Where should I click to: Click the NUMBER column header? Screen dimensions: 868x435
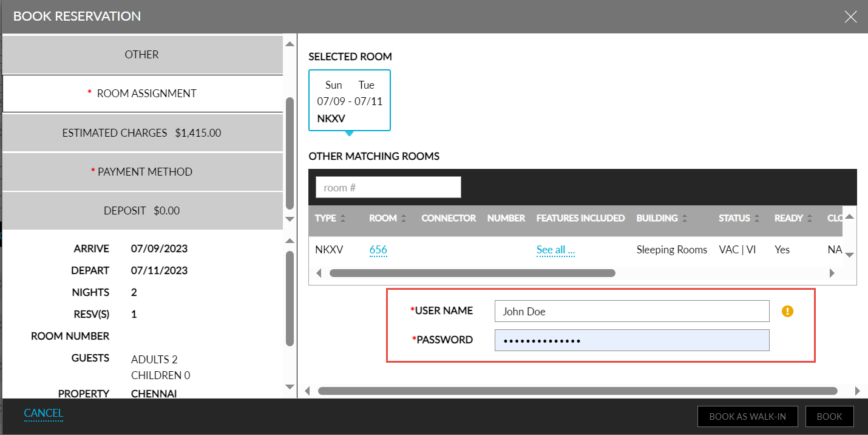tap(506, 218)
